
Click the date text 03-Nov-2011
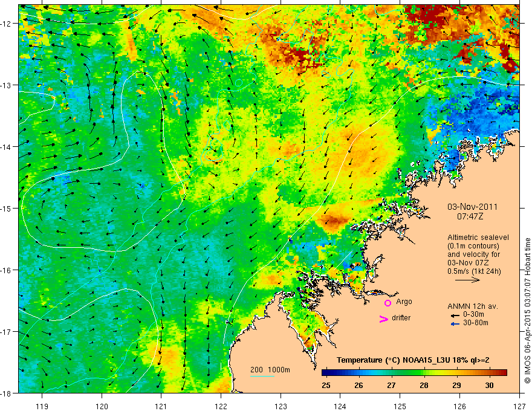tap(472, 207)
